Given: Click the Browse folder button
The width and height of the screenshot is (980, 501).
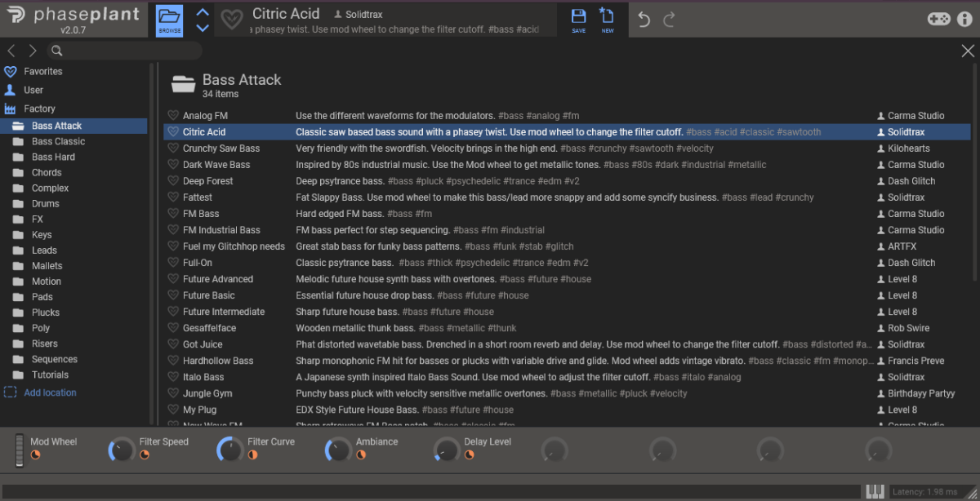Looking at the screenshot, I should pos(170,20).
